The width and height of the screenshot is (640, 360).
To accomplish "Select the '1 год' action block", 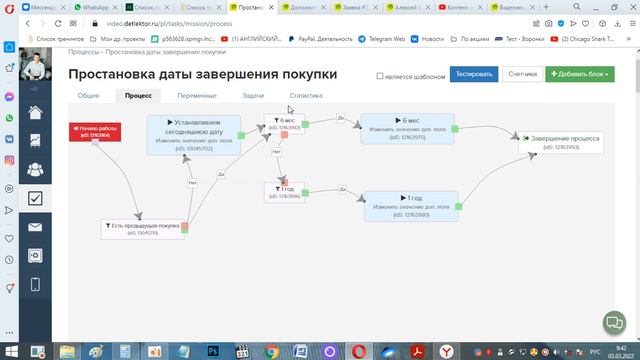I will click(411, 206).
